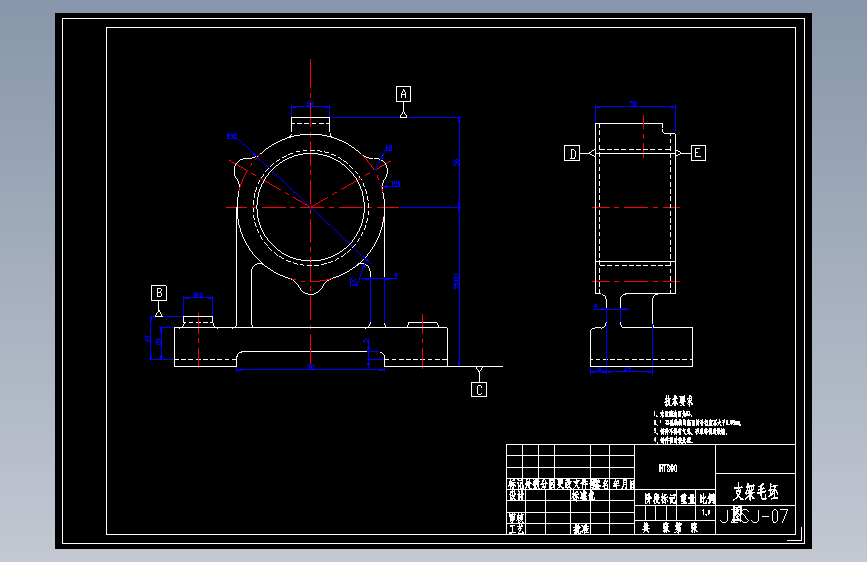Click the 工艺 cell in the title block
The image size is (867, 562).
(x=516, y=529)
